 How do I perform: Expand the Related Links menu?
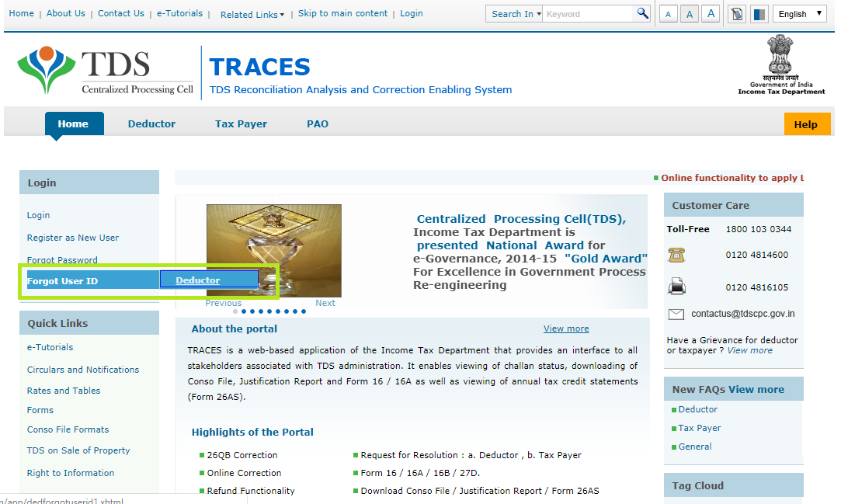(x=252, y=15)
